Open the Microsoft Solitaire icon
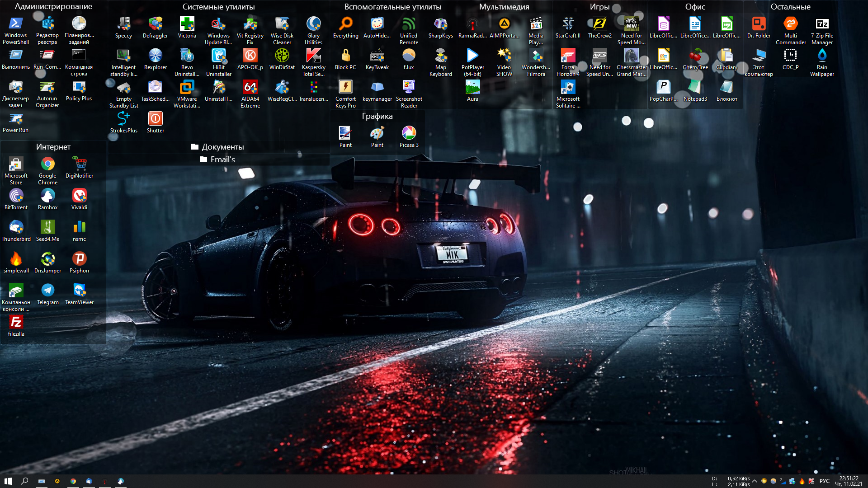The image size is (868, 488). (568, 94)
